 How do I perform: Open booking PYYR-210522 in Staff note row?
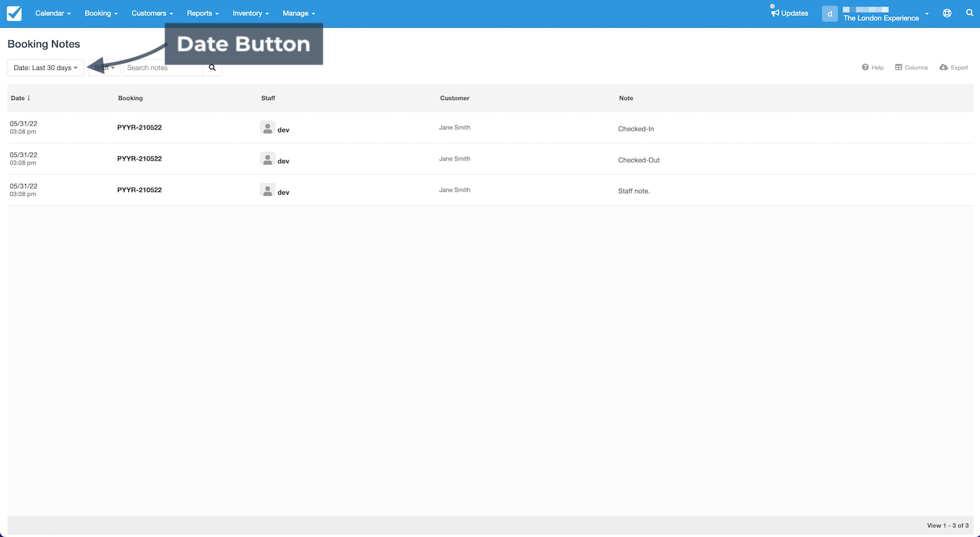(139, 190)
